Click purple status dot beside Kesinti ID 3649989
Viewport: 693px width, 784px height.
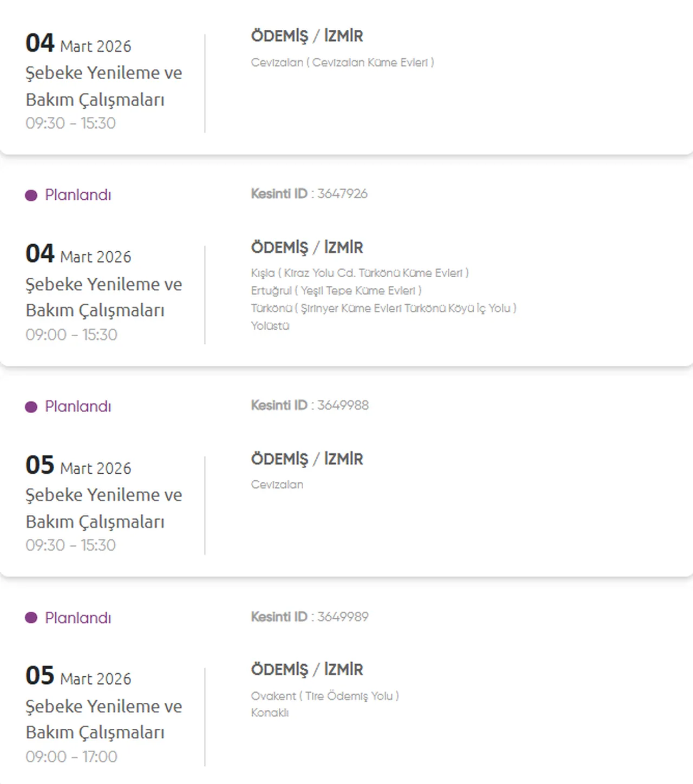pyautogui.click(x=31, y=618)
